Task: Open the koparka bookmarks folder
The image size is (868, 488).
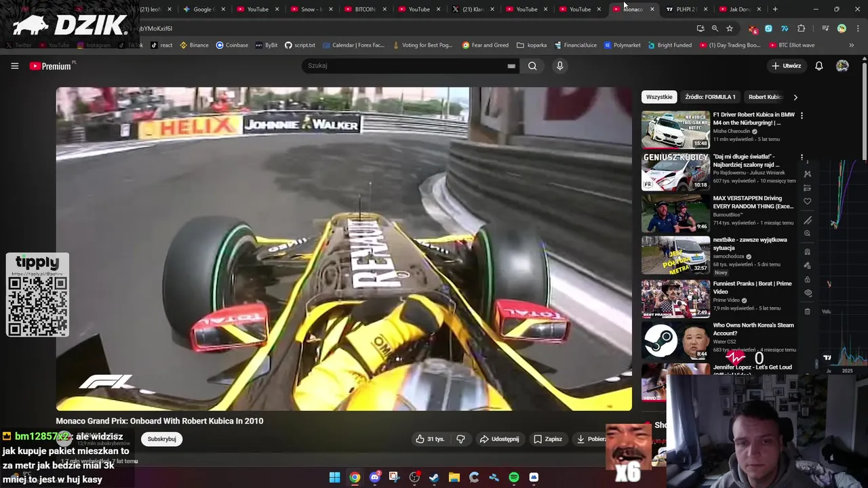Action: (x=532, y=45)
